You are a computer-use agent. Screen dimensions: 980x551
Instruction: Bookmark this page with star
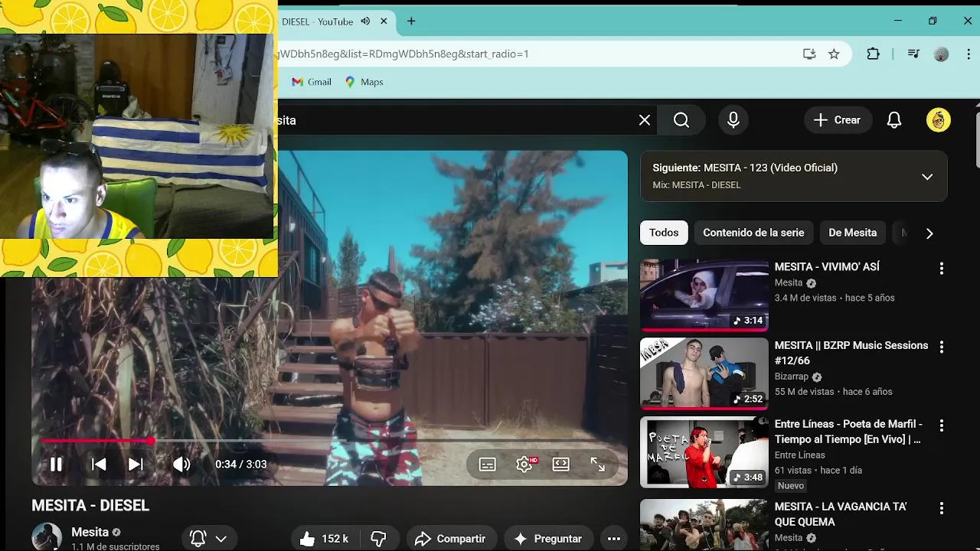(834, 54)
